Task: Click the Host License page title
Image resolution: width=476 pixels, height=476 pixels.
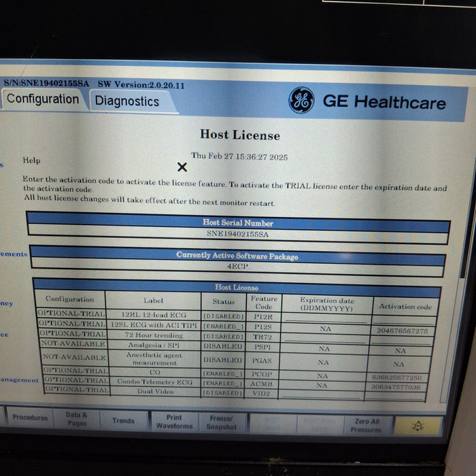Action: click(240, 135)
